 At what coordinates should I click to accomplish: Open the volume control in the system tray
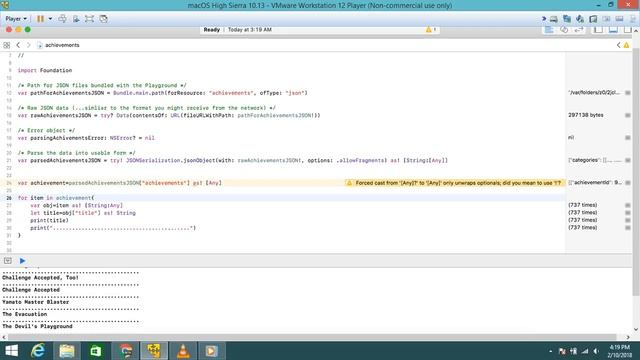coord(596,351)
